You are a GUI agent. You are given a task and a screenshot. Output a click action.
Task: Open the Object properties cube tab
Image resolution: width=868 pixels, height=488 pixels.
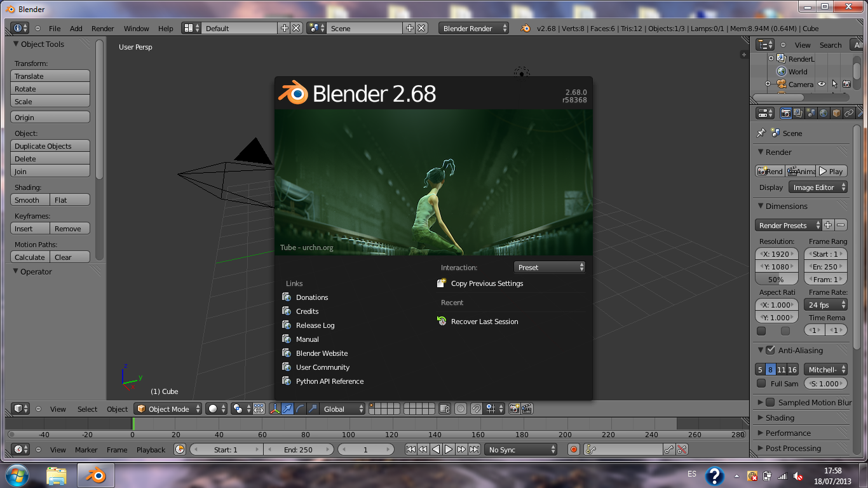pyautogui.click(x=836, y=113)
